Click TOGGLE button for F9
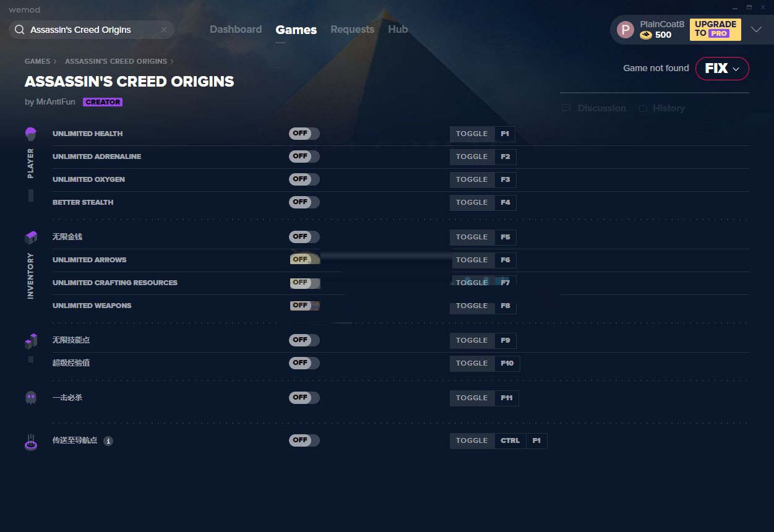Image resolution: width=774 pixels, height=532 pixels. 472,340
